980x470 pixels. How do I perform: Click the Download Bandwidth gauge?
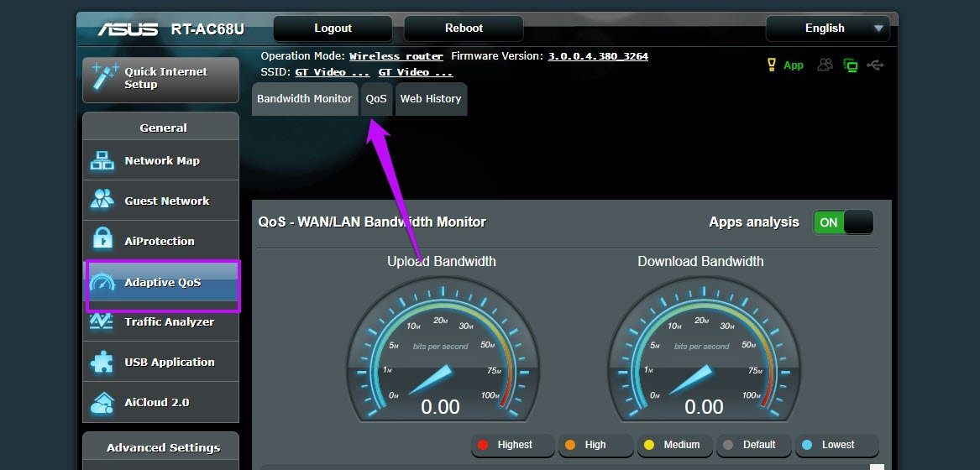pyautogui.click(x=704, y=350)
